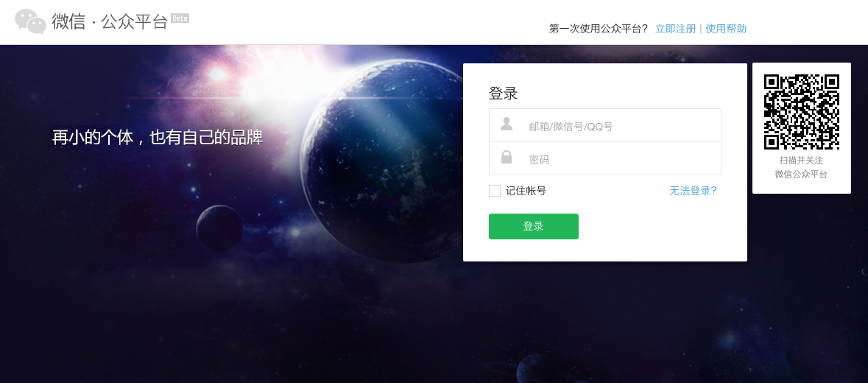Viewport: 868px width, 383px height.
Task: Click the slogan 再小的个体,也有自己的品牌
Action: tap(158, 137)
